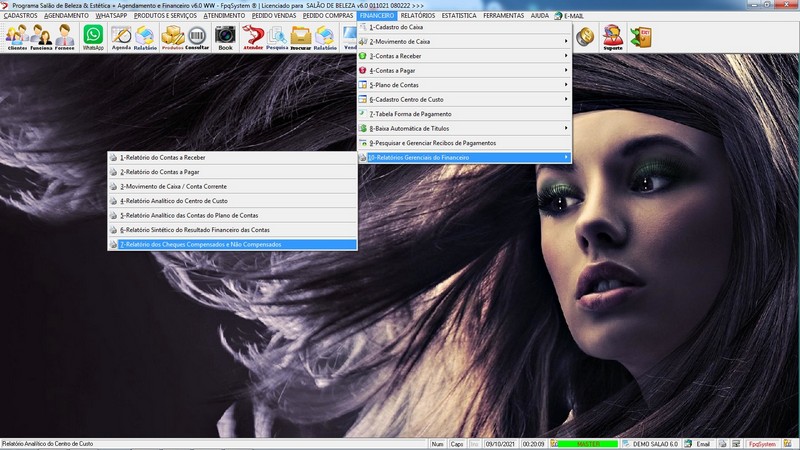The height and width of the screenshot is (450, 800).
Task: Open the Relatório icon beside Agenda
Action: point(145,37)
